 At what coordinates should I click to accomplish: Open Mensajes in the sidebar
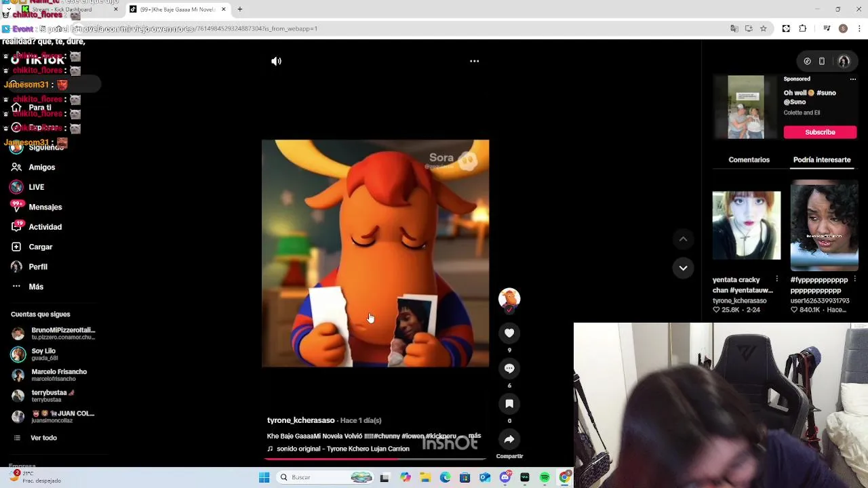(36, 207)
